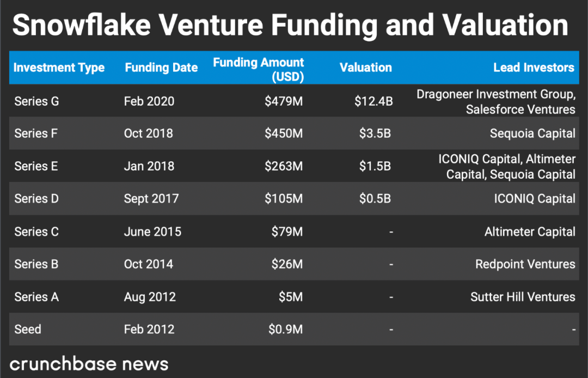Select the Funding Amount (USD) header
588x378 pixels.
click(x=259, y=69)
